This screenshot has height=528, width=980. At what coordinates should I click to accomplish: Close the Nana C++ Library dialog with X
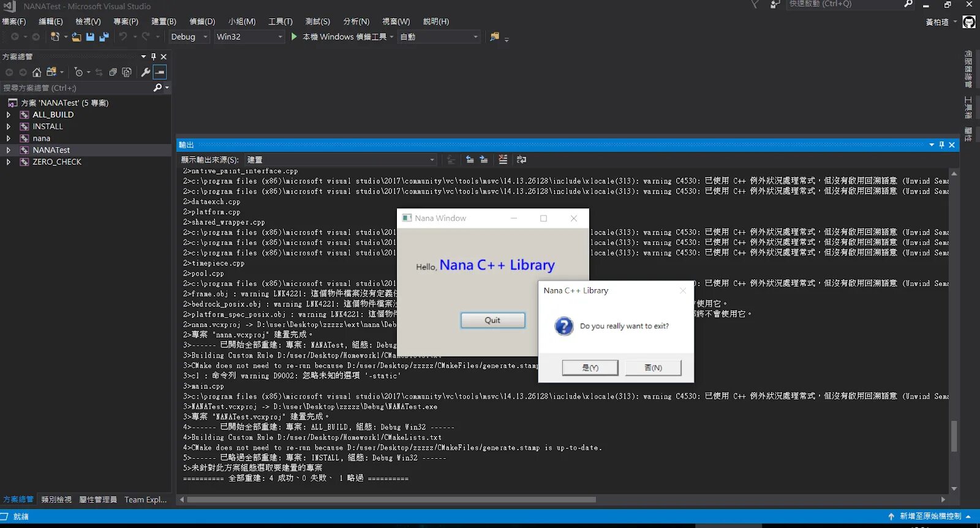tap(683, 290)
